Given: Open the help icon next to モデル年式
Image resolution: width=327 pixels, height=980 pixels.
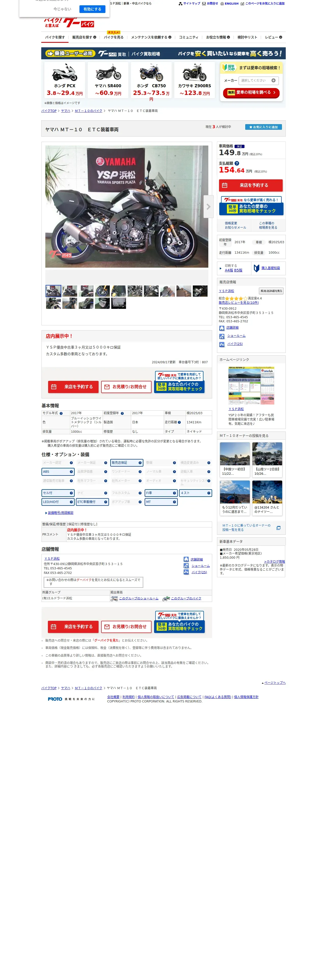Looking at the screenshot, I should 61,413.
